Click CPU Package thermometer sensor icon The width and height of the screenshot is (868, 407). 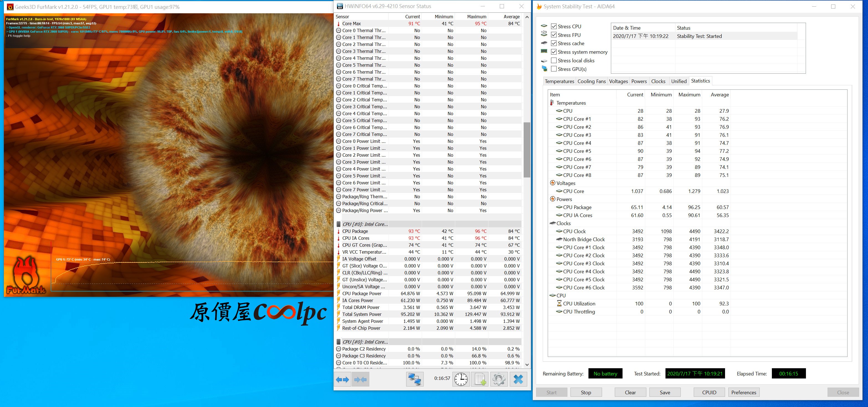point(338,231)
